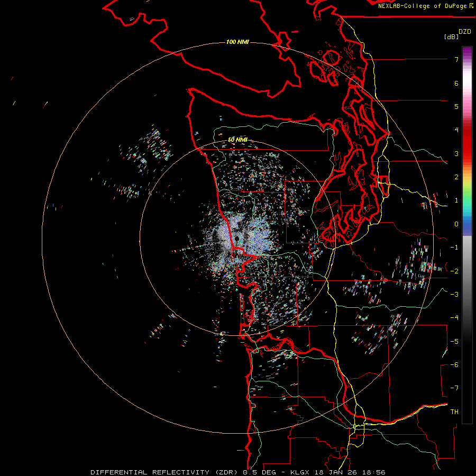Click the -5 value on color scale
Viewport: 476px width, 476px height.
point(454,341)
